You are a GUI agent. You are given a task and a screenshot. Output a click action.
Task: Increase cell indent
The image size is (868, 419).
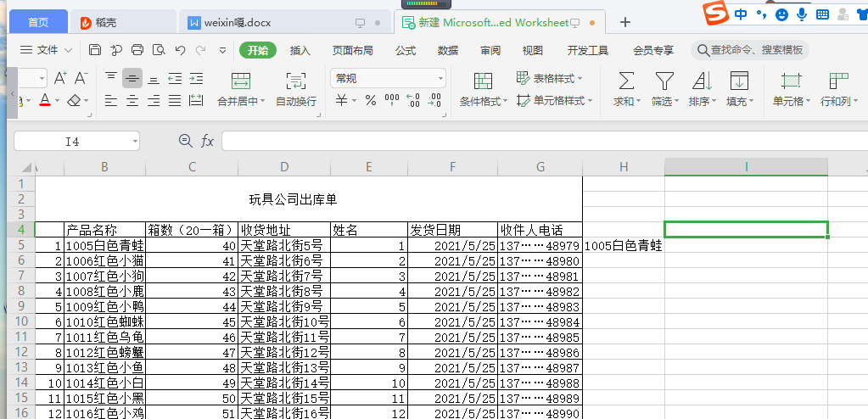tap(196, 79)
